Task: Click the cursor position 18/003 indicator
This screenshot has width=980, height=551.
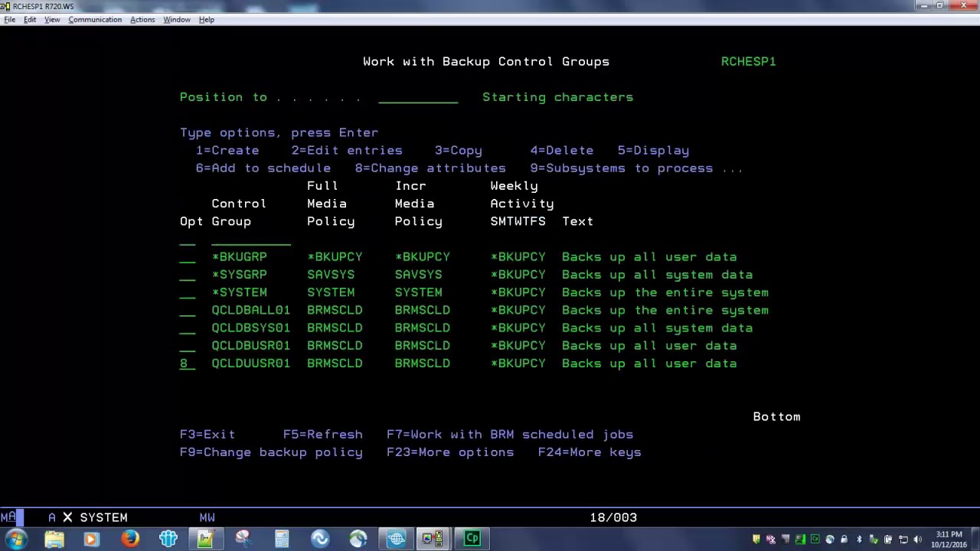Action: point(613,517)
